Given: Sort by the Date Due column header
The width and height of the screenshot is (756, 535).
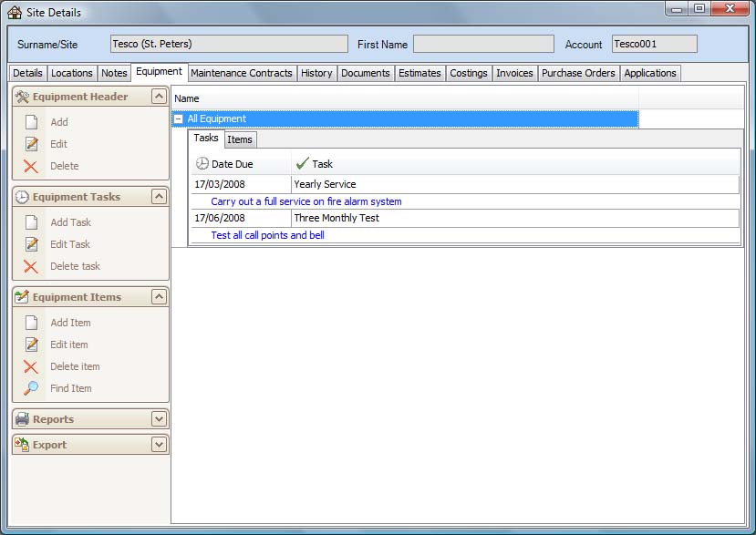Looking at the screenshot, I should 233,164.
